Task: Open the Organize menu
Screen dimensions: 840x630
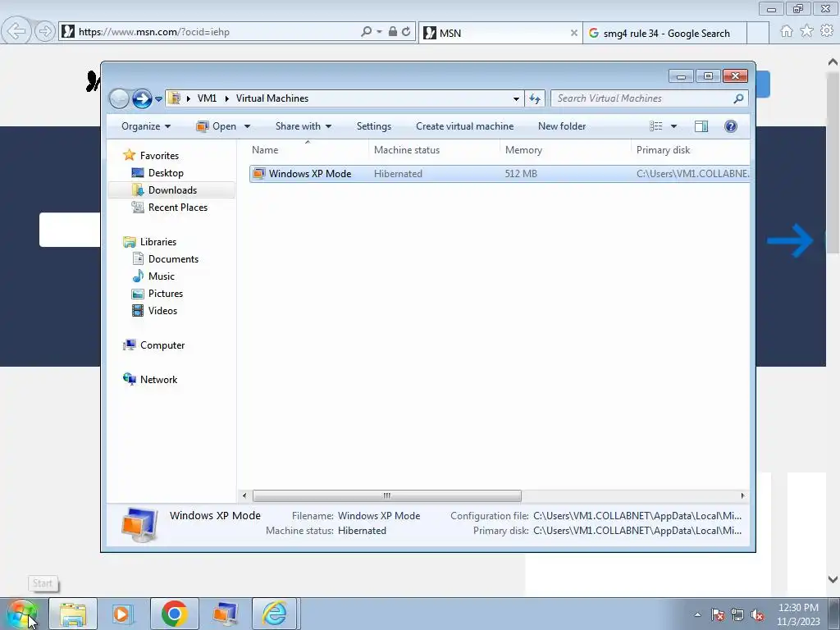Action: pos(146,126)
